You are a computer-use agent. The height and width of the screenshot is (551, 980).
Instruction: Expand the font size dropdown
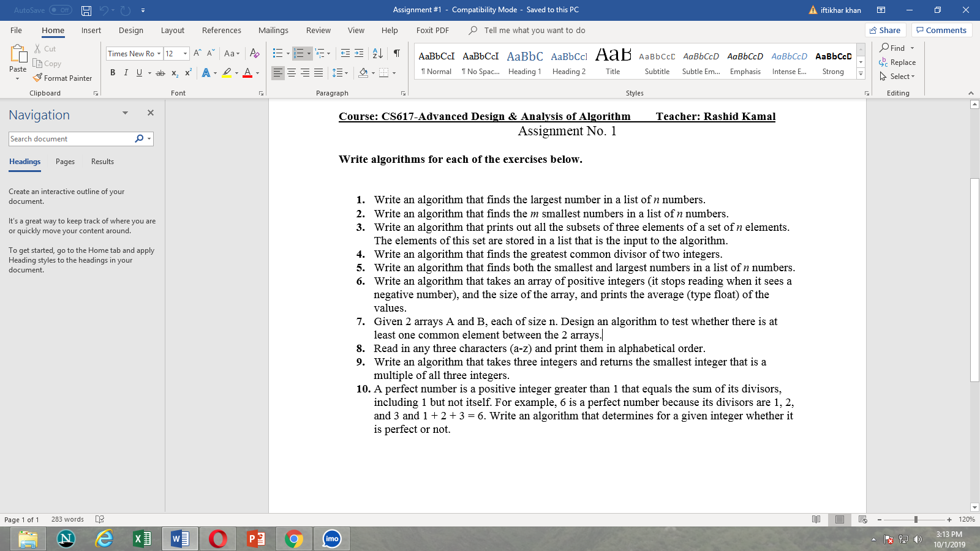184,53
